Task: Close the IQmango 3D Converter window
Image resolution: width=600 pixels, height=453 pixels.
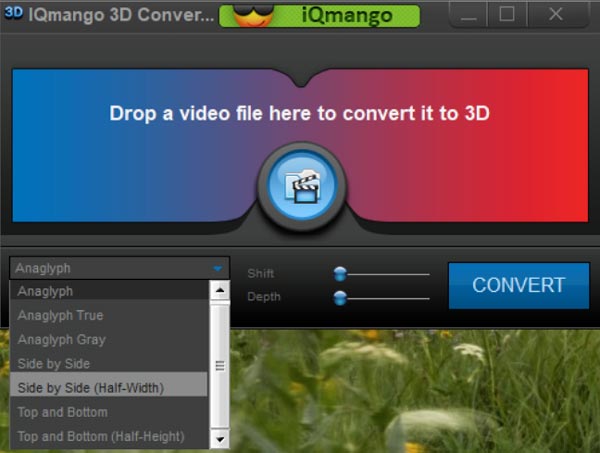Action: [x=556, y=15]
